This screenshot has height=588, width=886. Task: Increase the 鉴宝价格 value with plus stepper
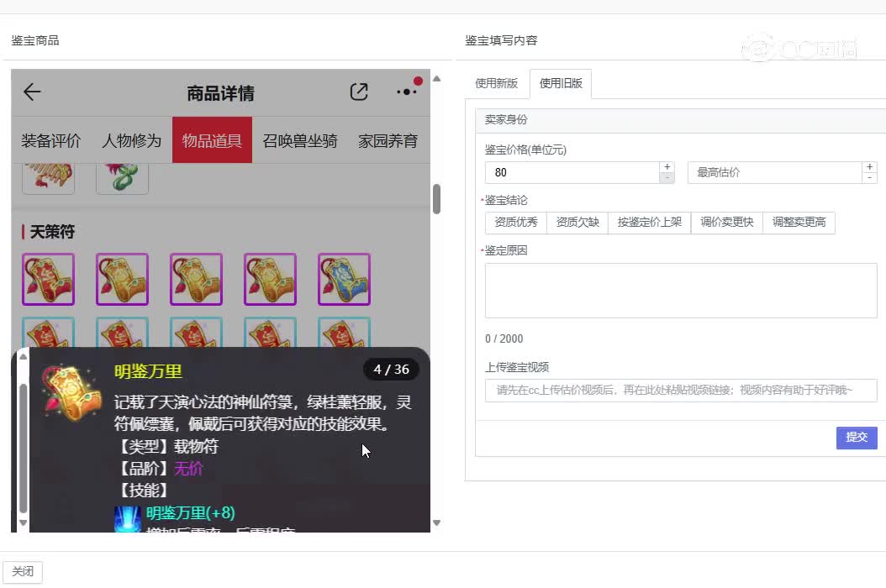pyautogui.click(x=667, y=167)
